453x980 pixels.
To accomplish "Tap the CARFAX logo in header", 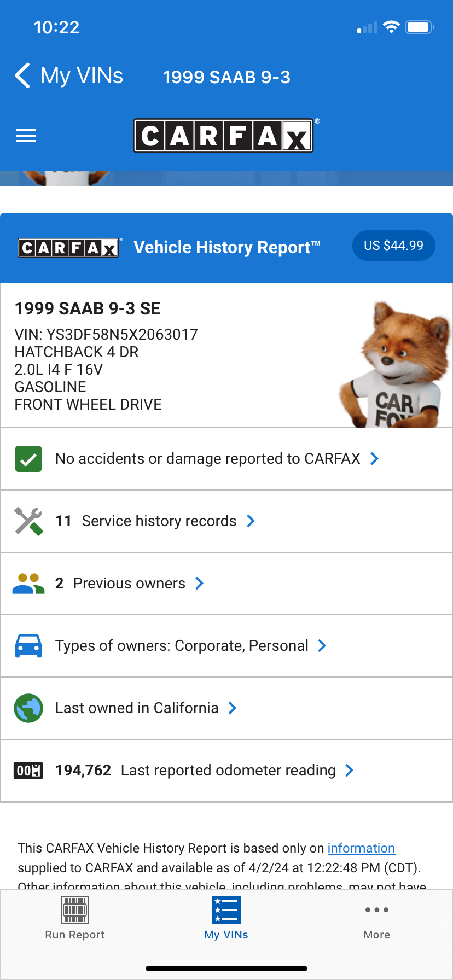I will (224, 136).
